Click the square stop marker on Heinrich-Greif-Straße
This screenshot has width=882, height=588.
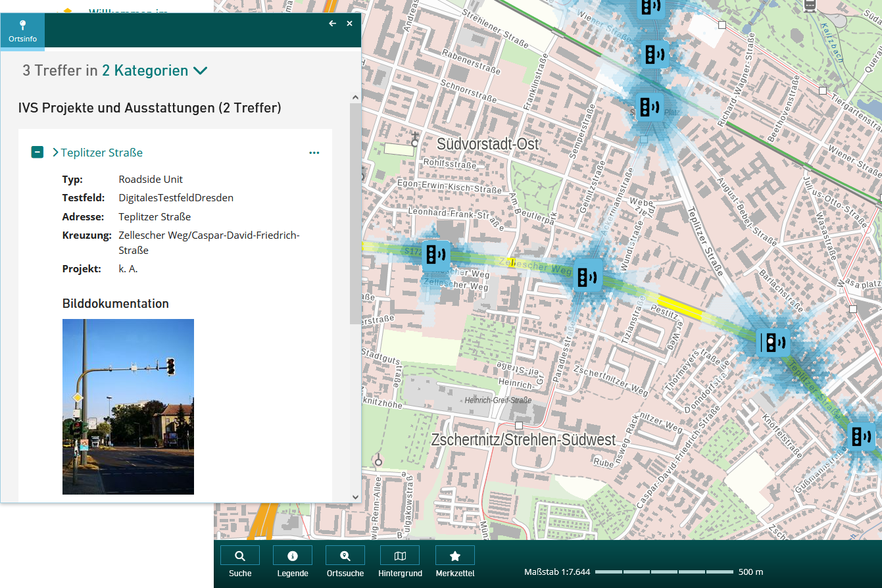pyautogui.click(x=519, y=426)
